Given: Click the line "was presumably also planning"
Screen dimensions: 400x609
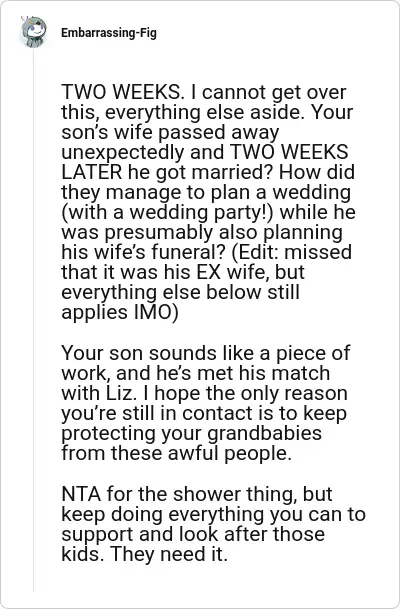Looking at the screenshot, I should tap(202, 232).
